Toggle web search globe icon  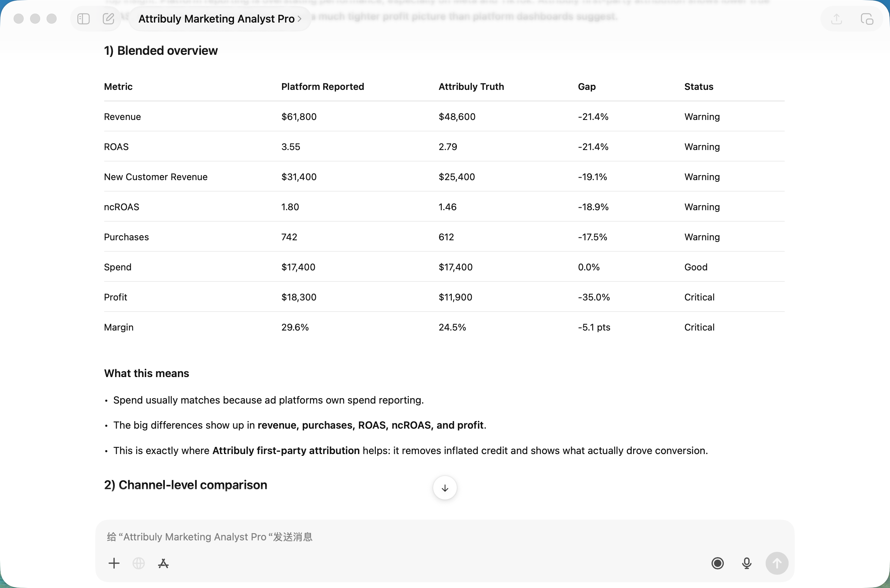(x=139, y=563)
